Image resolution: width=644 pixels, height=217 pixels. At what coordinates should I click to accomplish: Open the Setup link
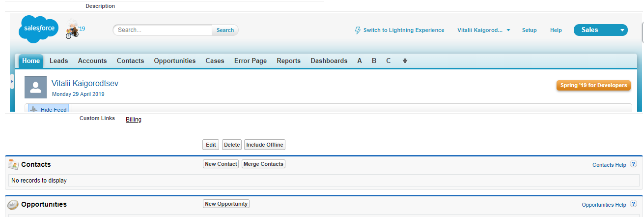(x=529, y=30)
